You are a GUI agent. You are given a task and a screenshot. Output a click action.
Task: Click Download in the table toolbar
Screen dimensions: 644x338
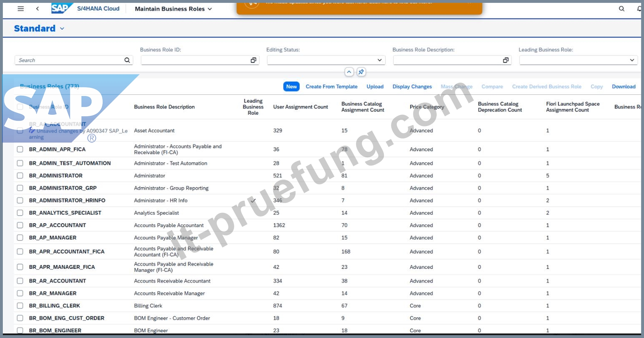[623, 87]
